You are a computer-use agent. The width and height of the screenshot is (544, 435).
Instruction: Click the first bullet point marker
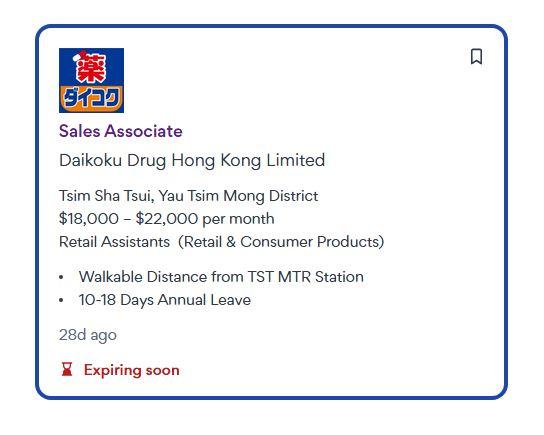pos(61,277)
